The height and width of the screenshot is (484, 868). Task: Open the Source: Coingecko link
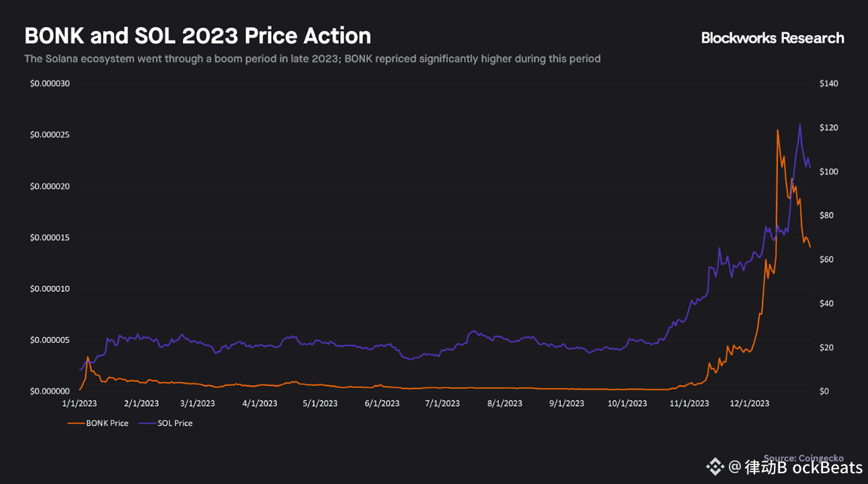(803, 458)
